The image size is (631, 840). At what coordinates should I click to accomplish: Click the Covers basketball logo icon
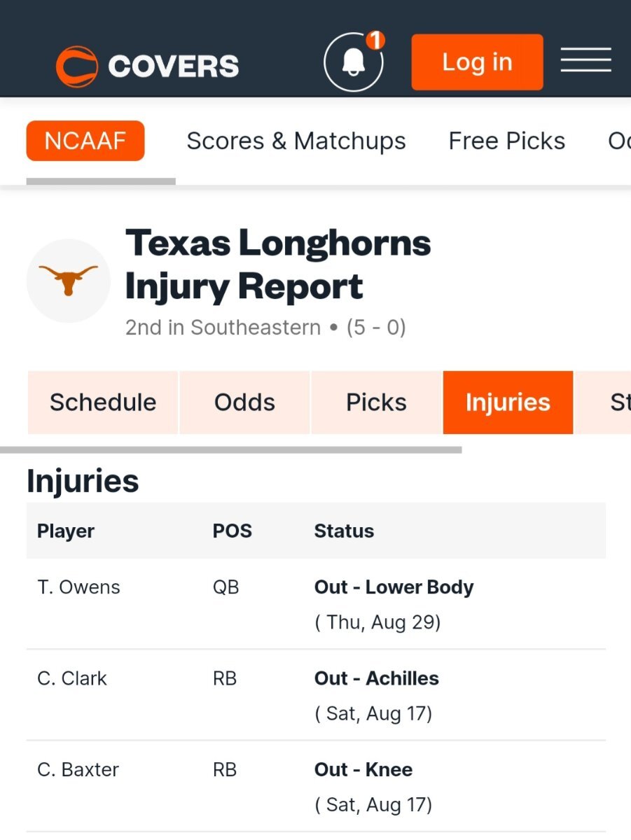pyautogui.click(x=77, y=66)
